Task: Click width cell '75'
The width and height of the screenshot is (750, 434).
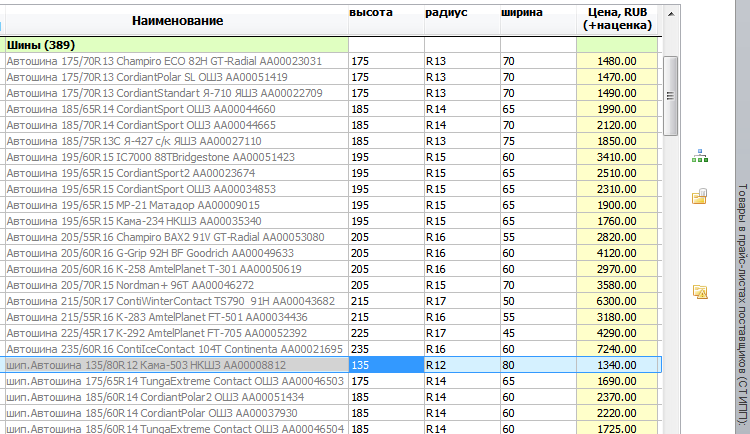Action: (538, 141)
